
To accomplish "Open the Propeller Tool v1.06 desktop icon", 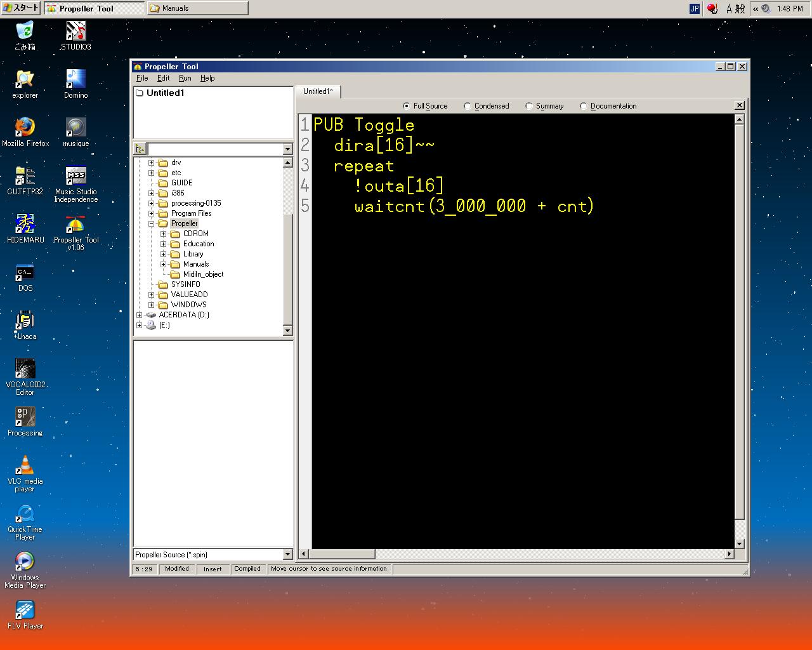I will 75,226.
